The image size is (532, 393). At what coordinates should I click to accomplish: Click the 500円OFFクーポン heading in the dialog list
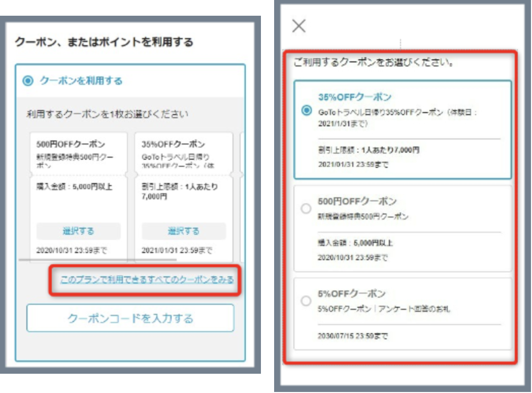pyautogui.click(x=357, y=201)
